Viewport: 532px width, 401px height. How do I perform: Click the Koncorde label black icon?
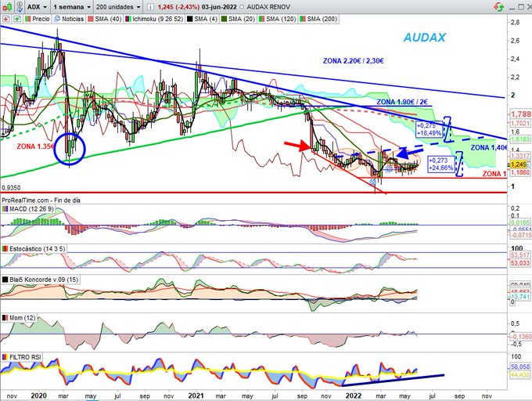tap(5, 280)
